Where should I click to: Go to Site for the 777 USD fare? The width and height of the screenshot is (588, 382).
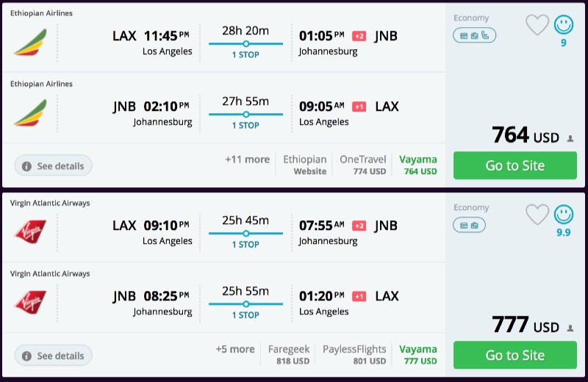[514, 355]
